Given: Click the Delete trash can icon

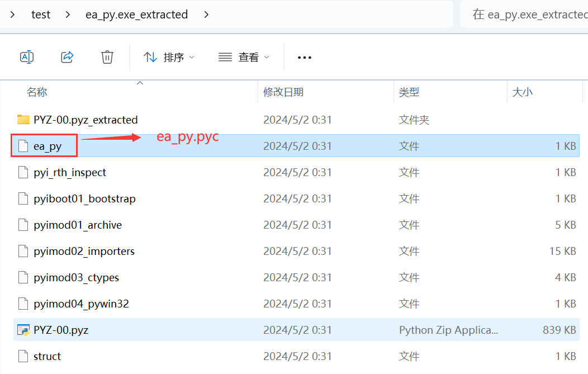Looking at the screenshot, I should 107,58.
